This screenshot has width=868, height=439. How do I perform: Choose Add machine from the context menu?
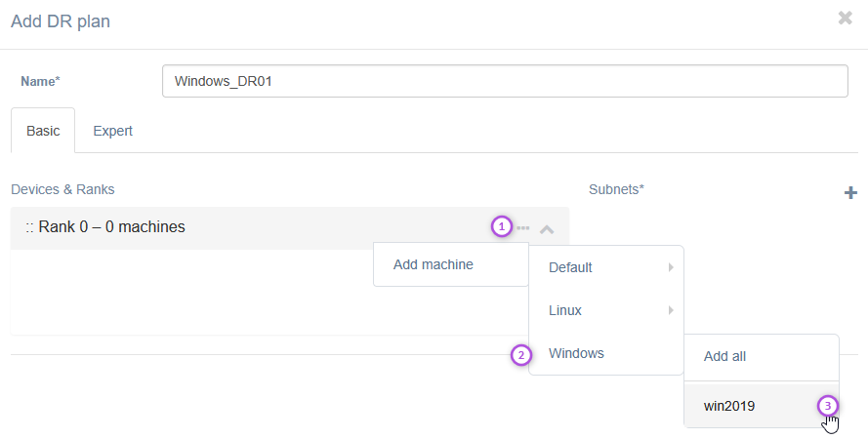click(x=433, y=264)
